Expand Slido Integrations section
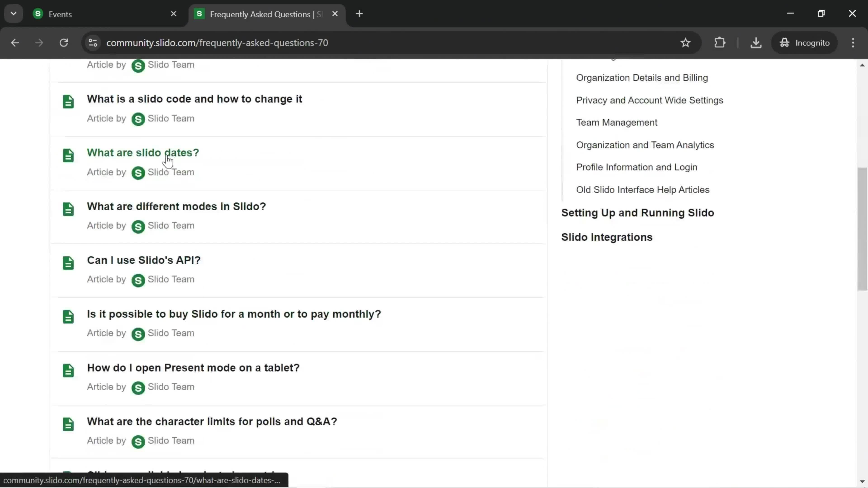868x488 pixels. [606, 237]
